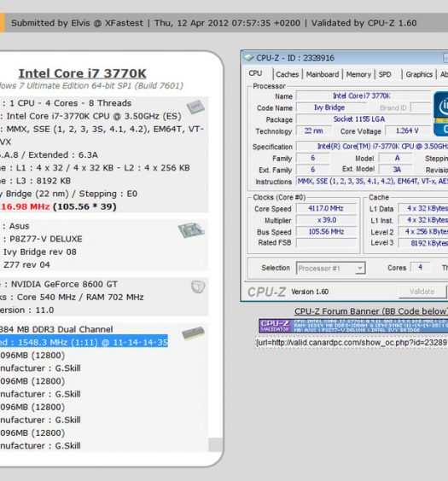Click the highlighted 1548.3 MHz memory speed line
Image resolution: width=448 pixels, height=481 pixels.
tap(84, 342)
